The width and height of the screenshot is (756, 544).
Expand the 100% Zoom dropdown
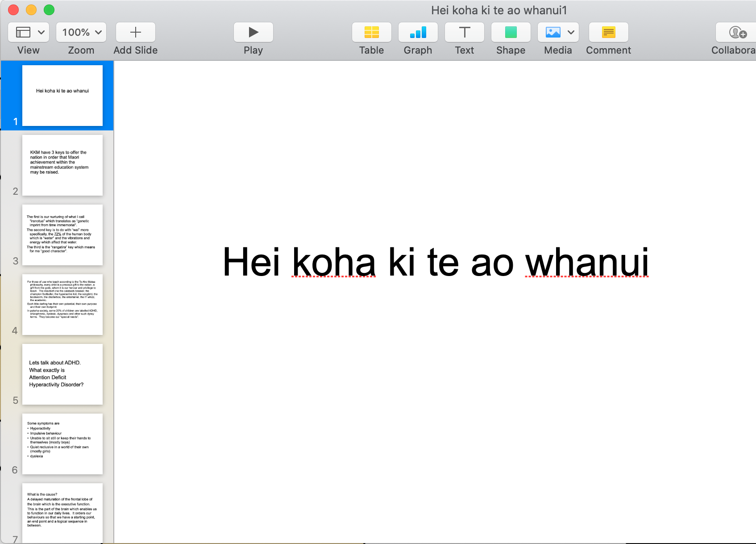coord(81,32)
